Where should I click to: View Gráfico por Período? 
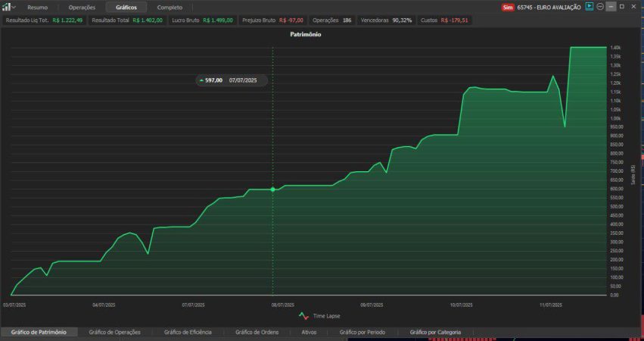[362, 332]
